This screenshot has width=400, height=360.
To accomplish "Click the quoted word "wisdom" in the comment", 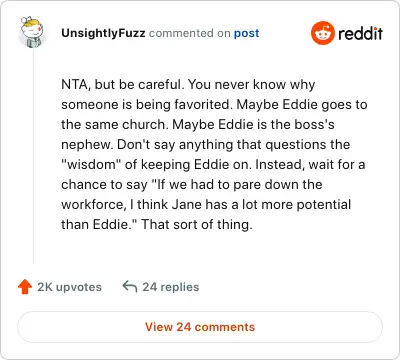I will (91, 164).
